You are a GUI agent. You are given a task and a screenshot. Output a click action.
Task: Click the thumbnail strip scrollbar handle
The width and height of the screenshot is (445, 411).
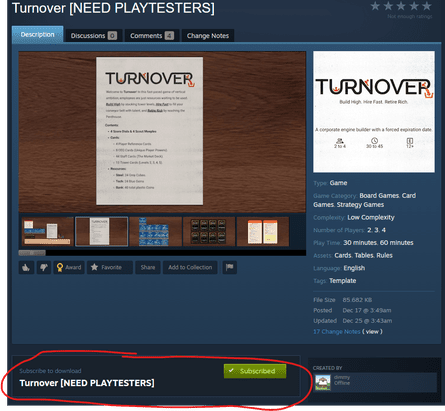click(32, 253)
